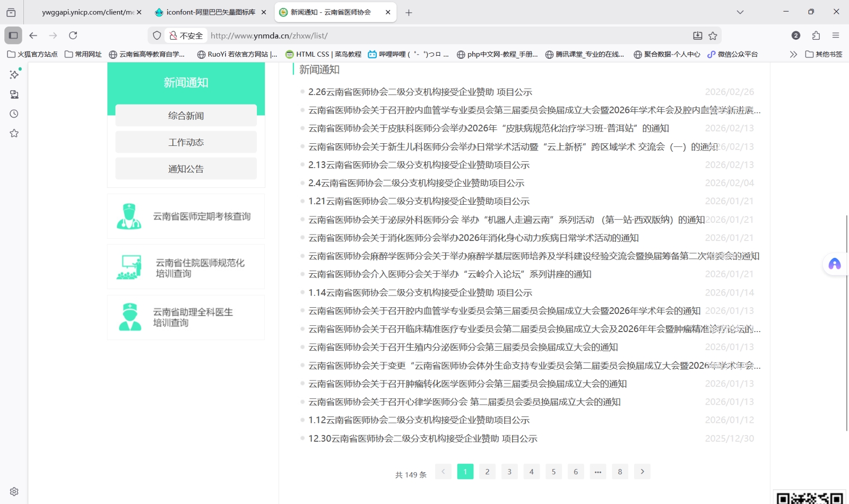Image resolution: width=849 pixels, height=504 pixels.
Task: View browsing history via the clock icon
Action: pyautogui.click(x=14, y=114)
